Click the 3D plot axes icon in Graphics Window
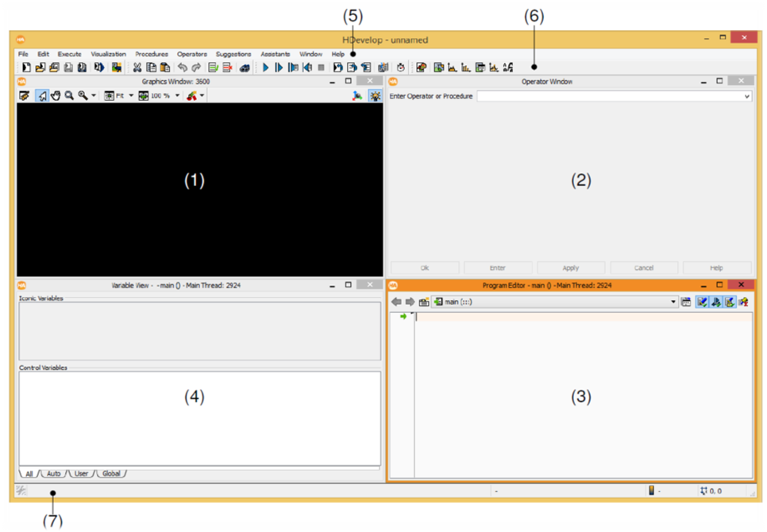This screenshot has height=532, width=767. click(x=357, y=96)
